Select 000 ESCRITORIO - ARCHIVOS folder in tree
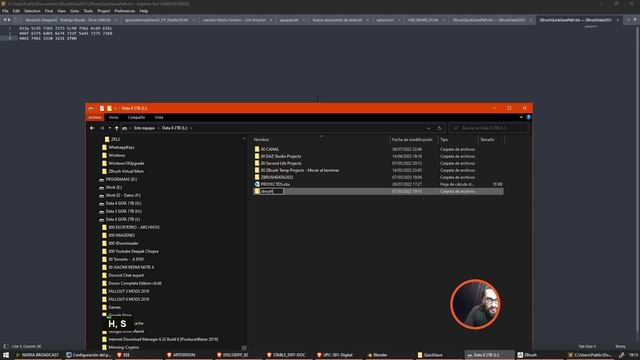640x360 pixels. [x=134, y=227]
